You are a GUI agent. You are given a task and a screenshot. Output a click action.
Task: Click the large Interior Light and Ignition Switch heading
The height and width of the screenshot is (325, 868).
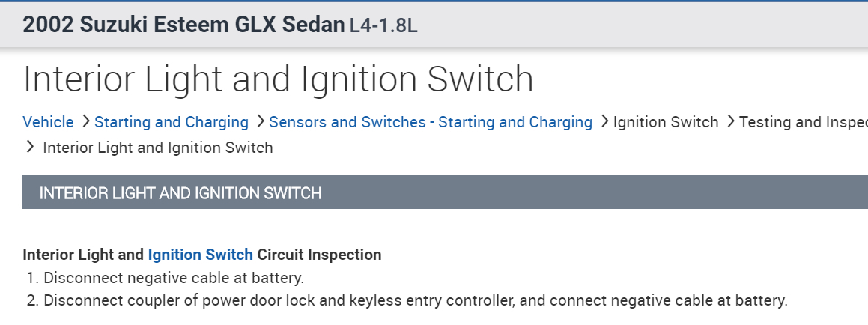click(278, 79)
